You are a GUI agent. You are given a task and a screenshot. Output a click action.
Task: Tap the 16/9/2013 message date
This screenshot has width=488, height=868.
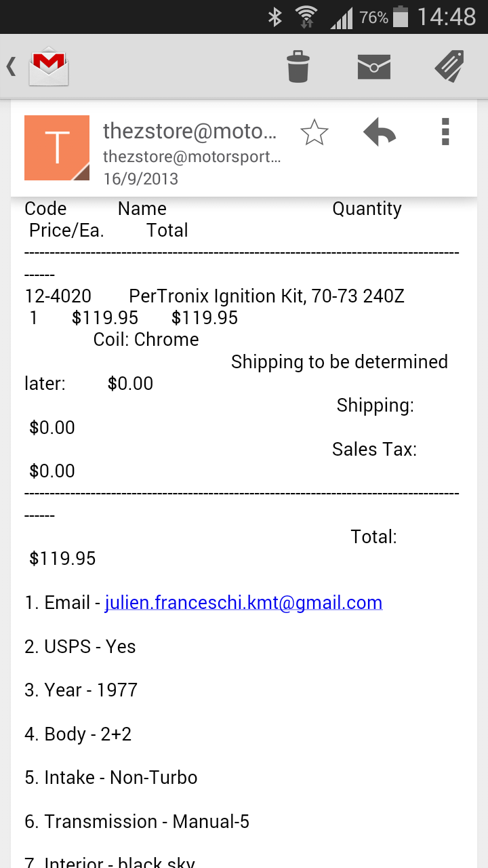click(141, 179)
